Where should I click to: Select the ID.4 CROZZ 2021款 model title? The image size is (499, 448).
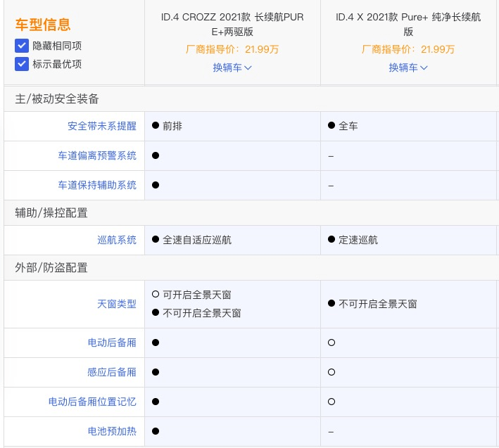click(x=232, y=24)
